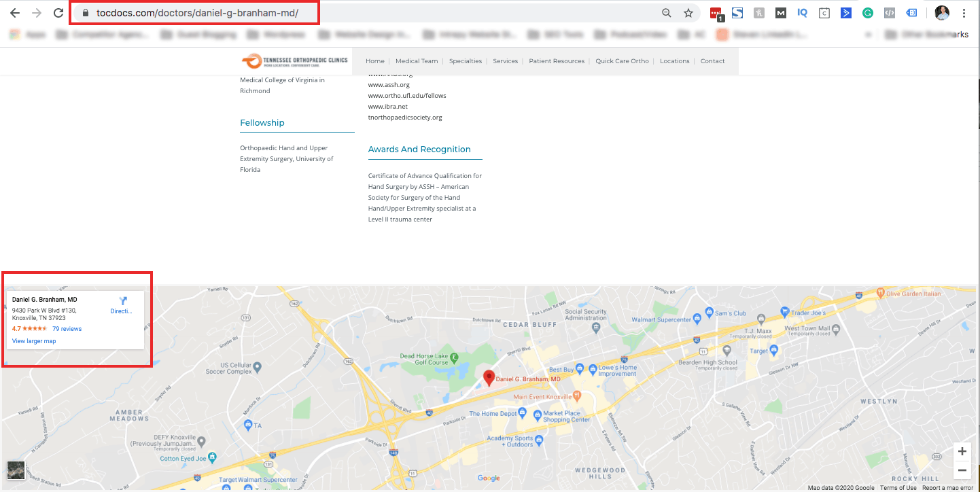Bookmark this page with the star icon
Image resolution: width=980 pixels, height=492 pixels.
tap(688, 13)
